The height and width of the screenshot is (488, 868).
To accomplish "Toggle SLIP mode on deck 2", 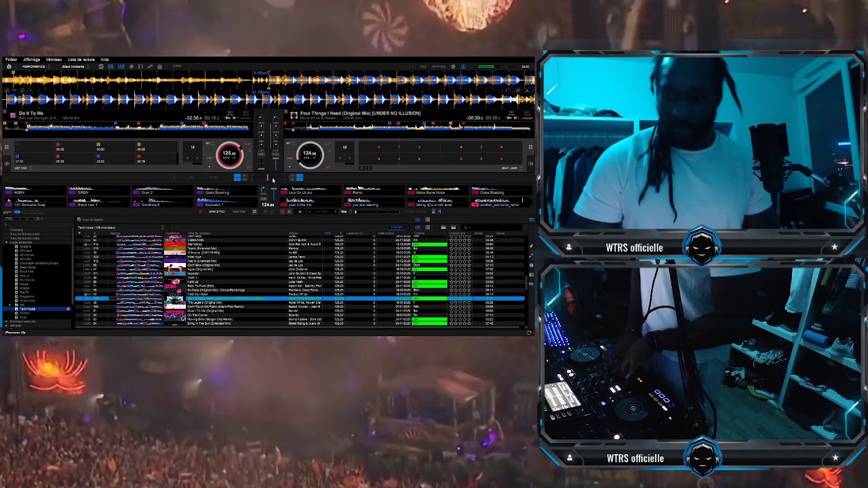I will click(328, 144).
